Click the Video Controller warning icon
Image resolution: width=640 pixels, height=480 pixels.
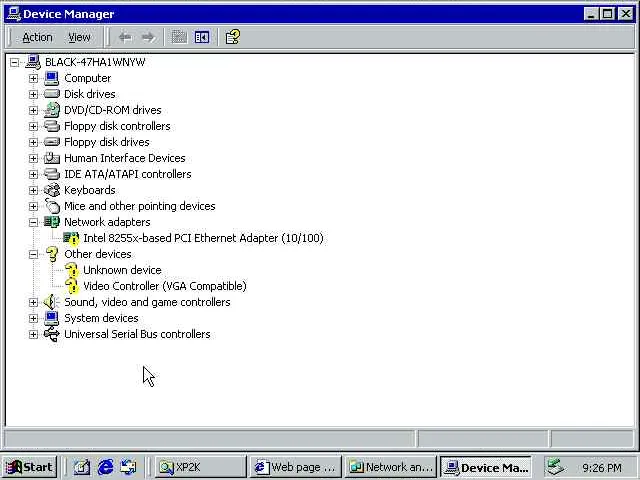(71, 286)
